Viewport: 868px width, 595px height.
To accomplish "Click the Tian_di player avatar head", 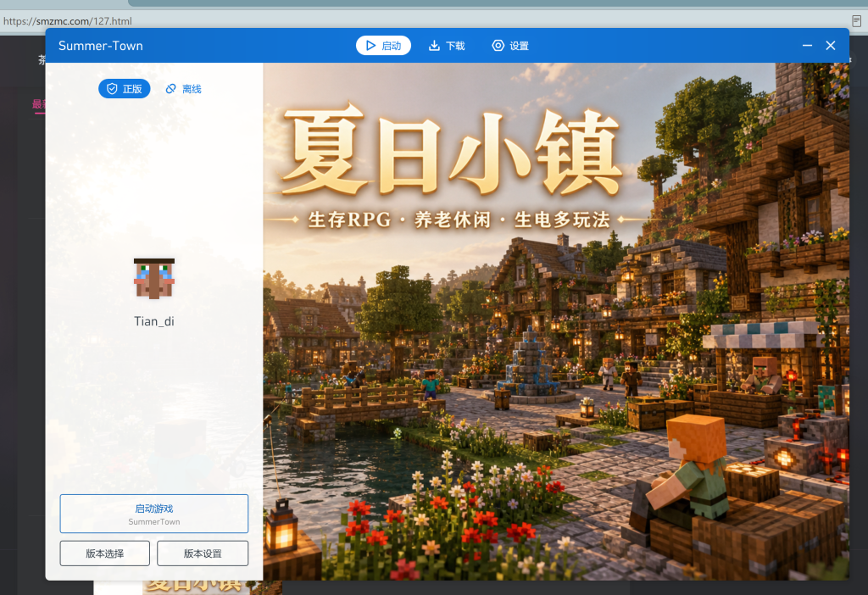I will 154,278.
